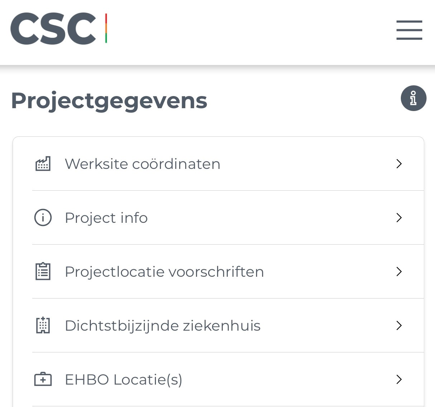Click the hospital building icon
This screenshot has height=407, width=435.
pos(43,326)
